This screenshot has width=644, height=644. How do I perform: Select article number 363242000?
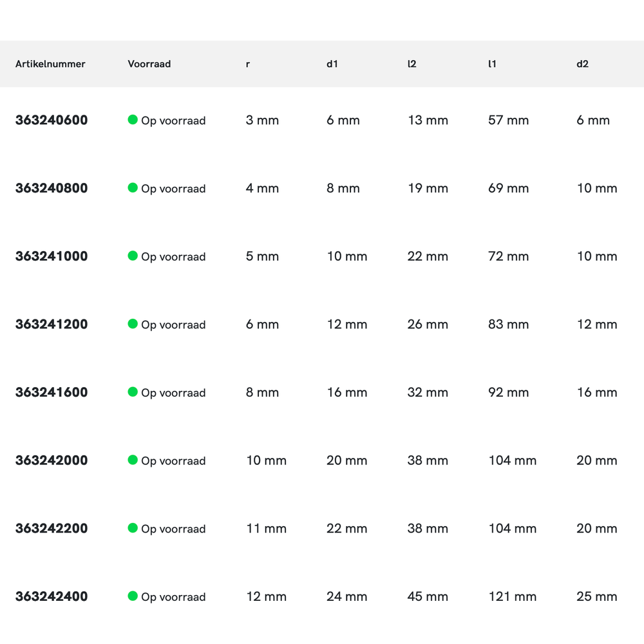coord(52,460)
